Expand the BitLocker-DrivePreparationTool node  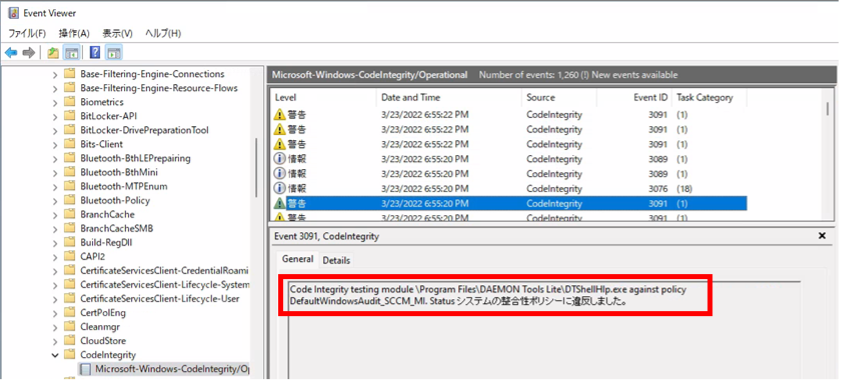click(55, 130)
